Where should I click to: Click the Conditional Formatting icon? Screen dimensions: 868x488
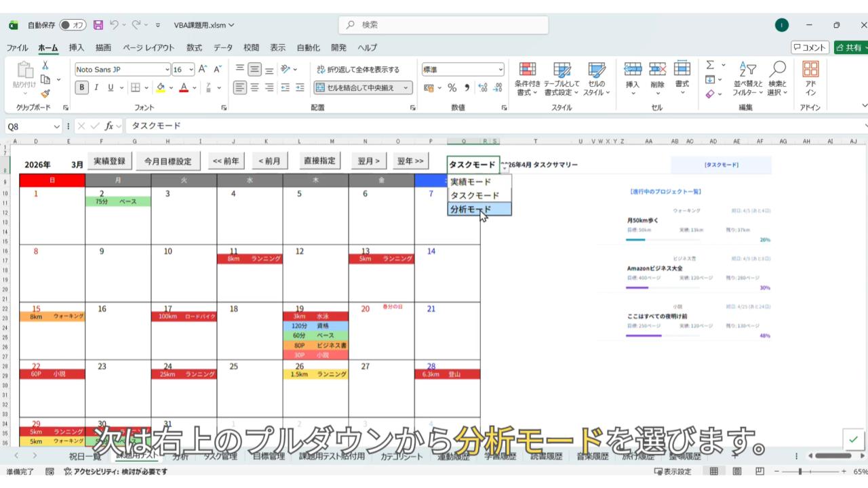point(527,70)
